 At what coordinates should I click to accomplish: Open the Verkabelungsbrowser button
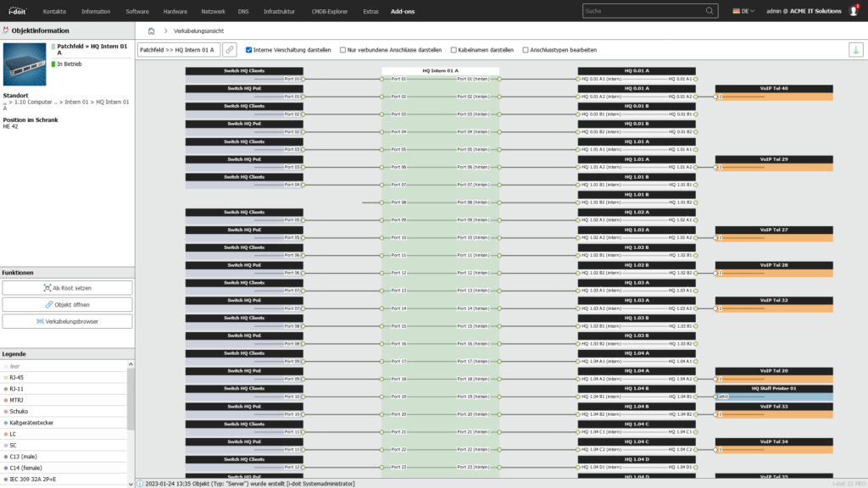coord(67,321)
